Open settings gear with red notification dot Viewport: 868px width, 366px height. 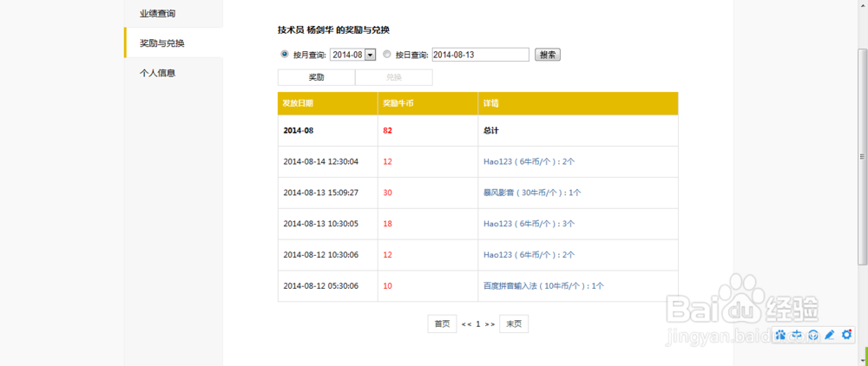(x=846, y=334)
